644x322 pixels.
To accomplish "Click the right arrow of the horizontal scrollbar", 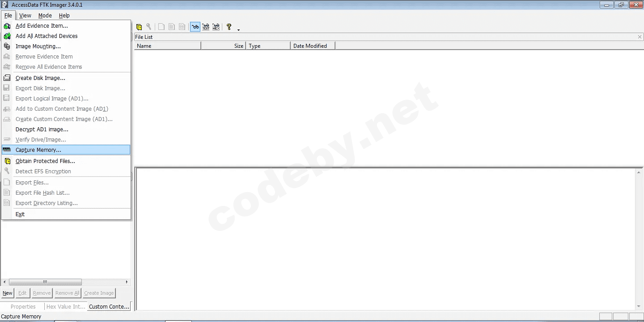I will tap(127, 282).
